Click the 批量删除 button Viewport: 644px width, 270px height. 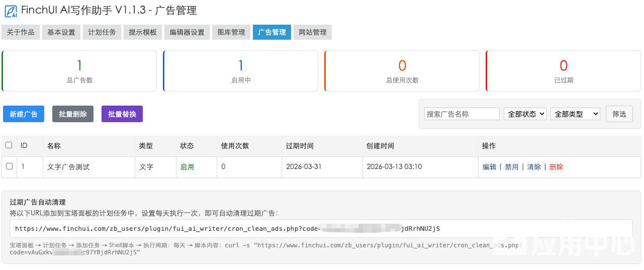point(73,114)
